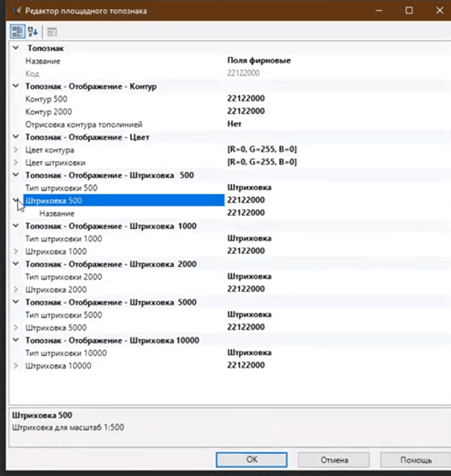Expand the Цвет контура property
The image size is (451, 476).
click(16, 149)
